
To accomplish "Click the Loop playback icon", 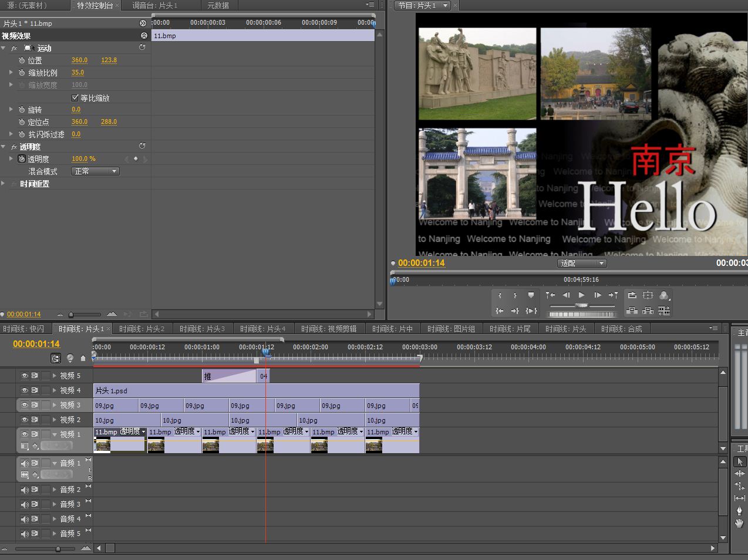I will pyautogui.click(x=632, y=295).
